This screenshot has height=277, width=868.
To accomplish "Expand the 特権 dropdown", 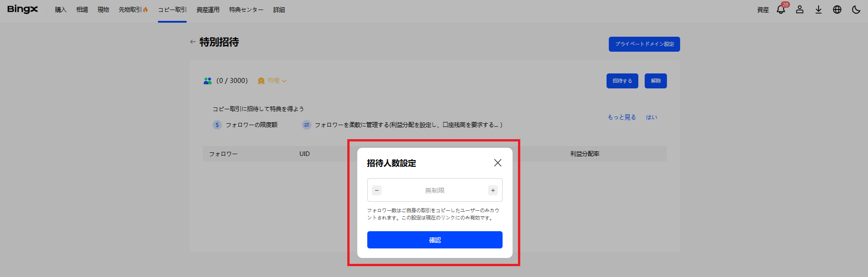I will [x=273, y=81].
